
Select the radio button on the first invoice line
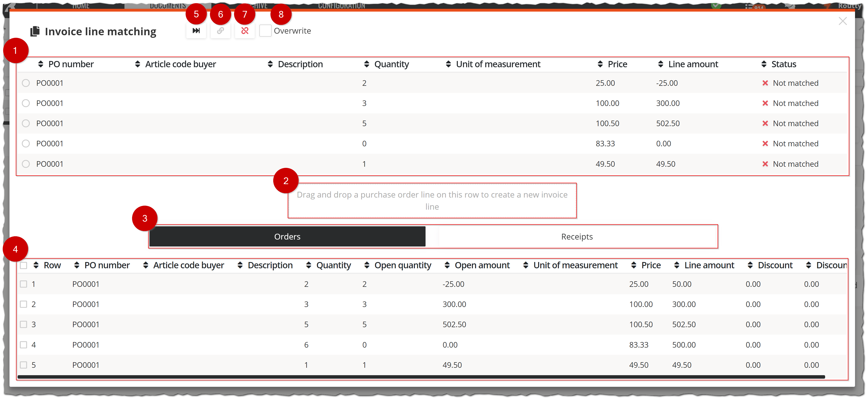click(x=25, y=83)
